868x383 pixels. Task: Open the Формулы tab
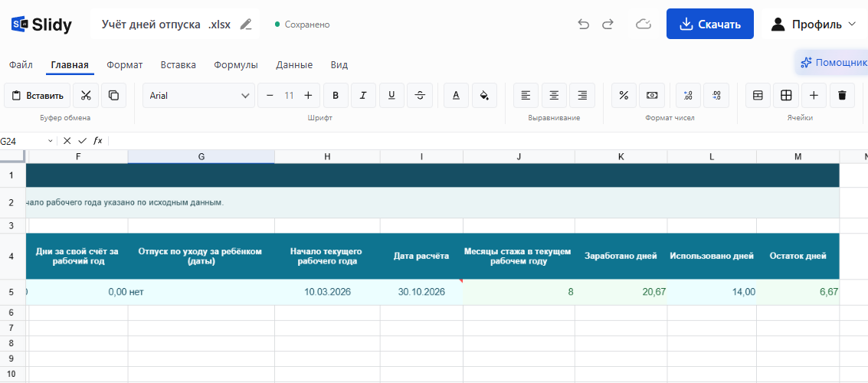click(236, 65)
